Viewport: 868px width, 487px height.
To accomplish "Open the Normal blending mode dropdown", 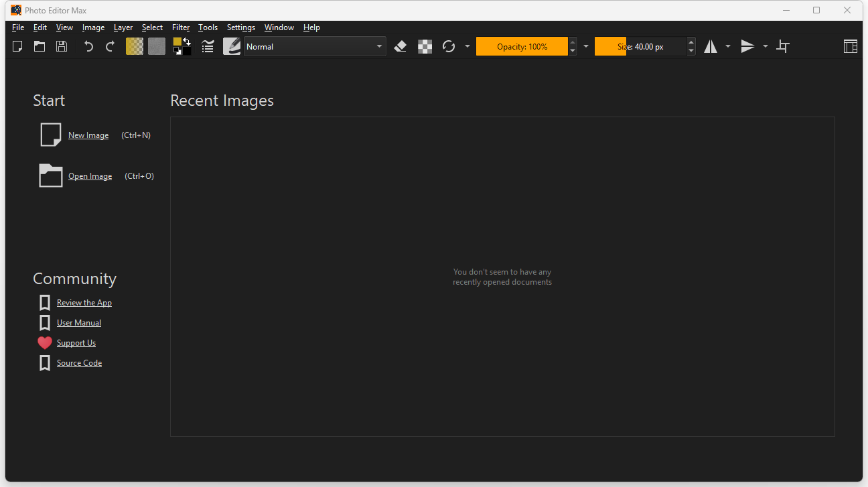I will (315, 46).
